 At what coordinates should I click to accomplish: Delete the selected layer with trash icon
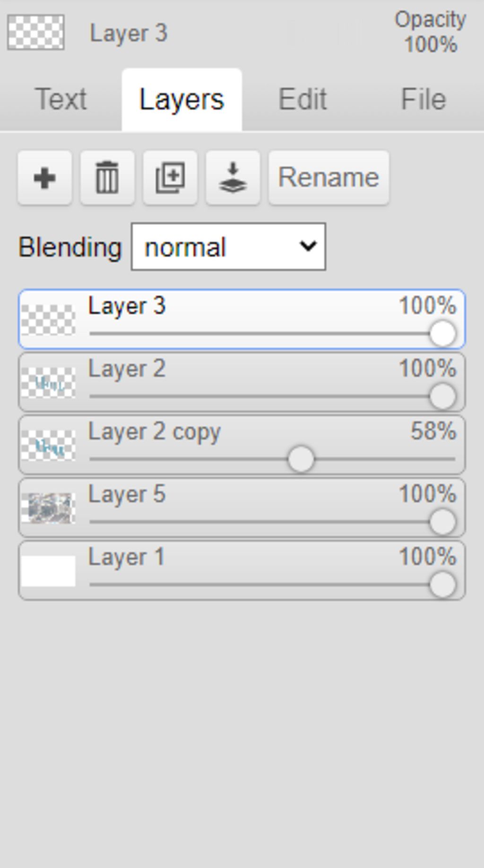tap(107, 178)
